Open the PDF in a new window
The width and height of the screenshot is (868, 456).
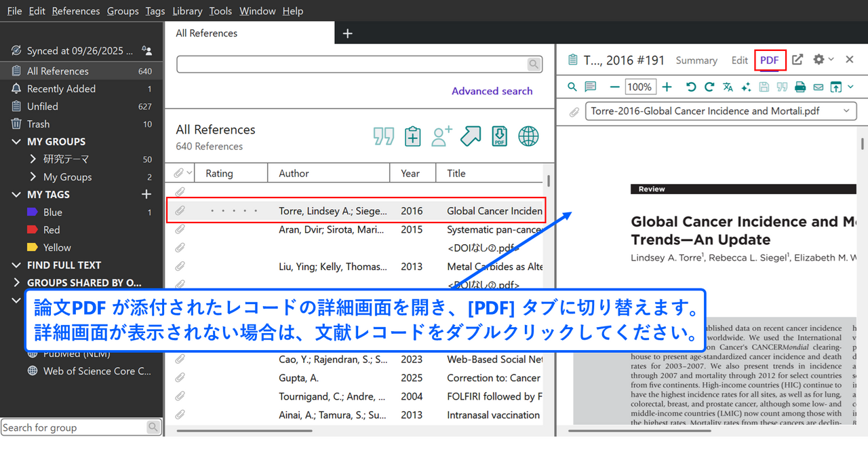797,60
